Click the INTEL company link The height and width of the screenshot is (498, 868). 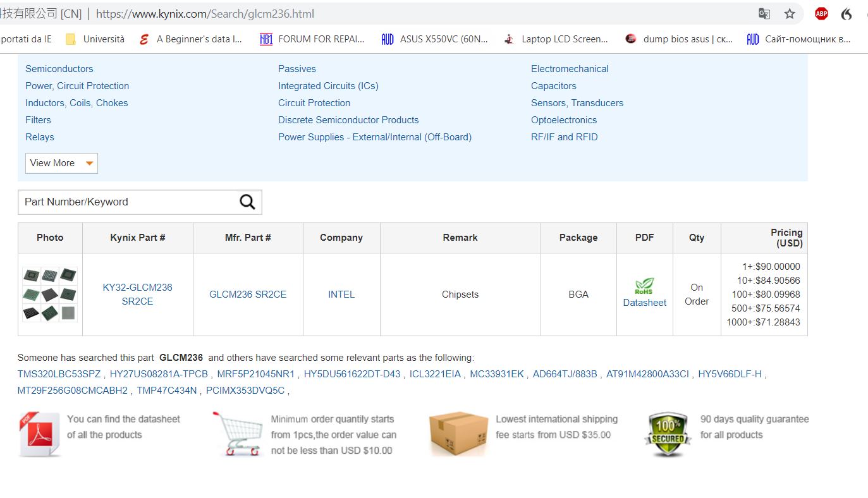(341, 295)
